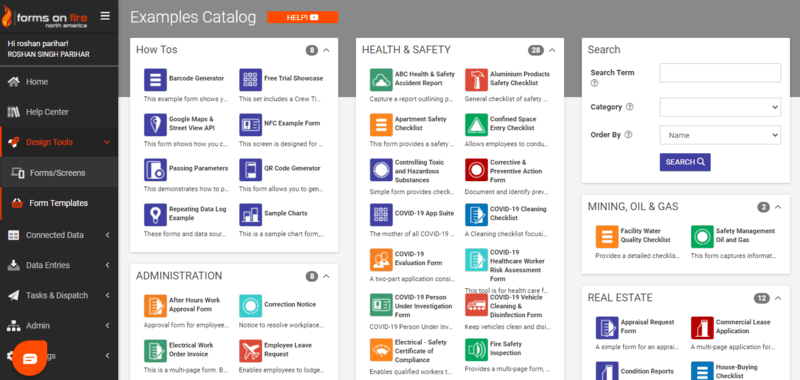Expand the Connected Data sidebar menu
800x380 pixels.
(59, 235)
